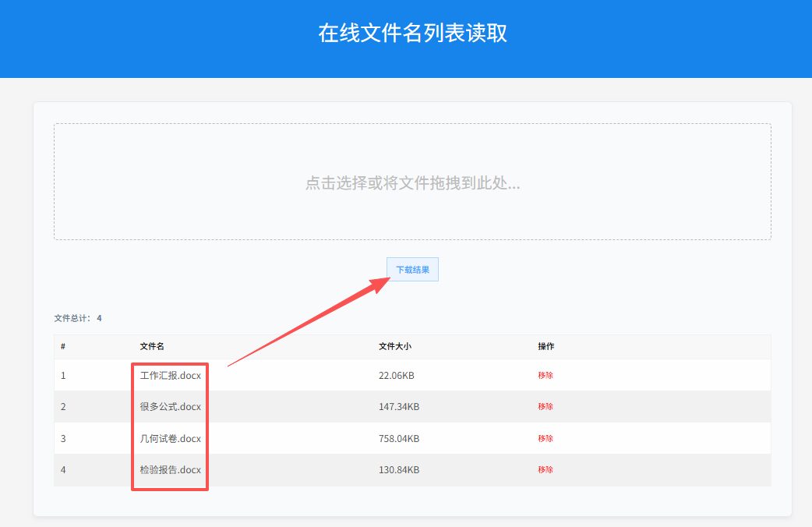Click the 758.04KB size value
This screenshot has width=812, height=527.
click(x=401, y=438)
